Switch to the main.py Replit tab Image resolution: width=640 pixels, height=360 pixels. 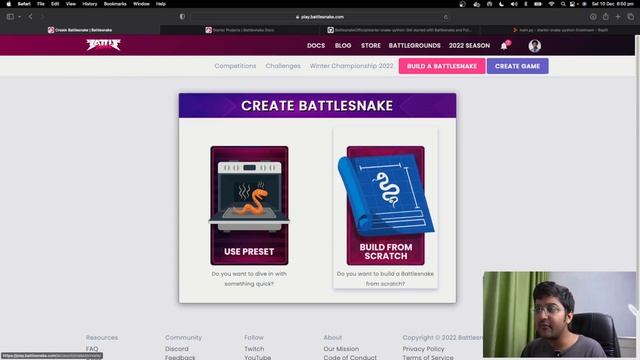(560, 30)
